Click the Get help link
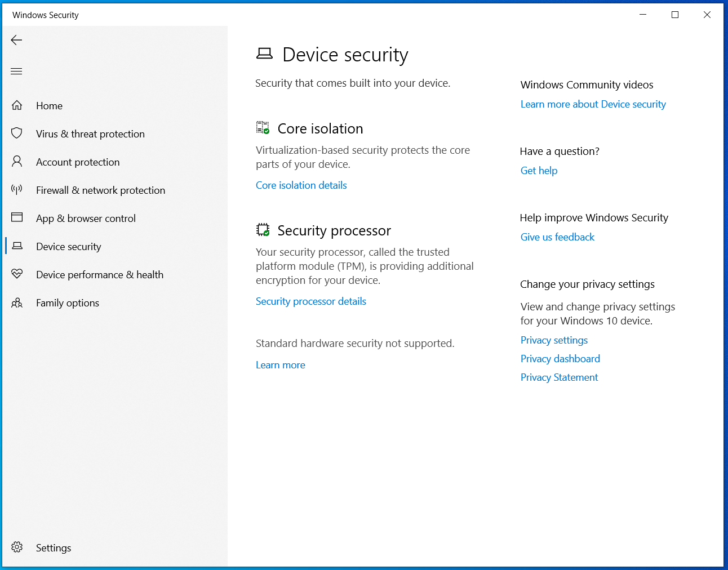Viewport: 728px width, 570px height. (539, 171)
